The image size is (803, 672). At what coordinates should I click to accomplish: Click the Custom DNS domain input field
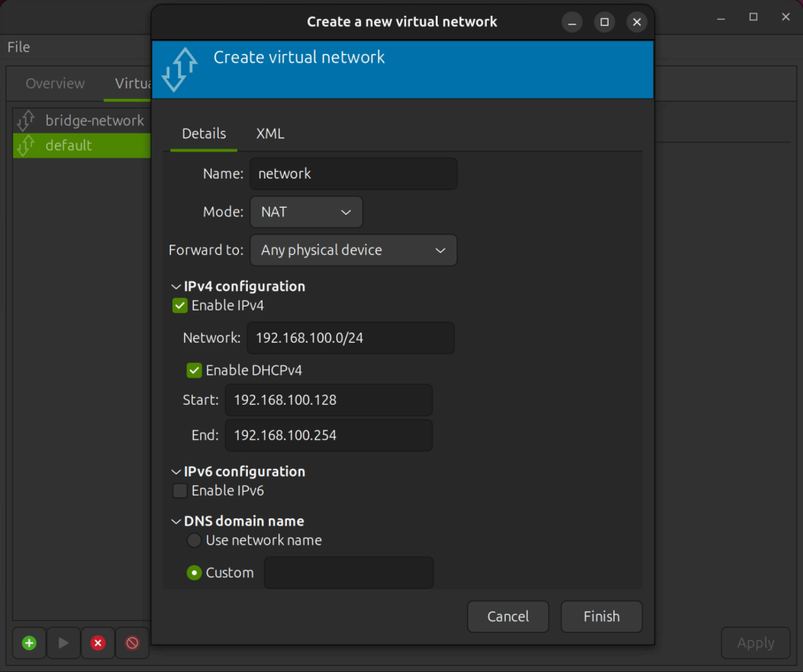349,572
